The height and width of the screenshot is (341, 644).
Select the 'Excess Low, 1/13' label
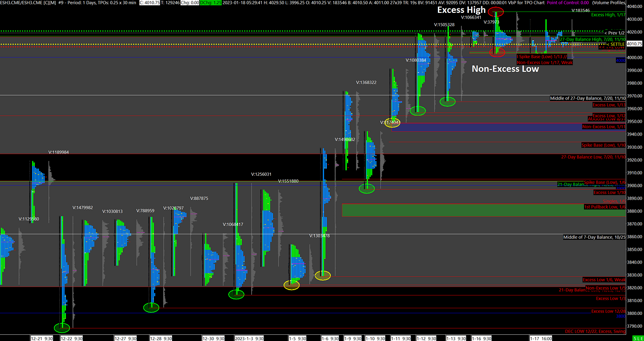608,105
